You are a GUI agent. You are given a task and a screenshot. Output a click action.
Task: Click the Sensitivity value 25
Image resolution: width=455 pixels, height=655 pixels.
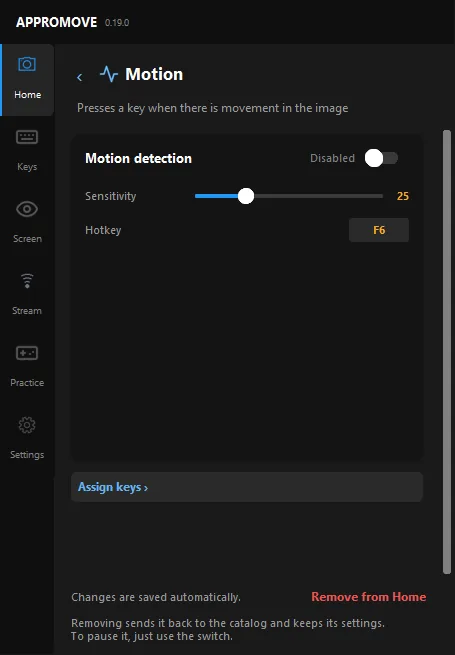click(x=403, y=196)
